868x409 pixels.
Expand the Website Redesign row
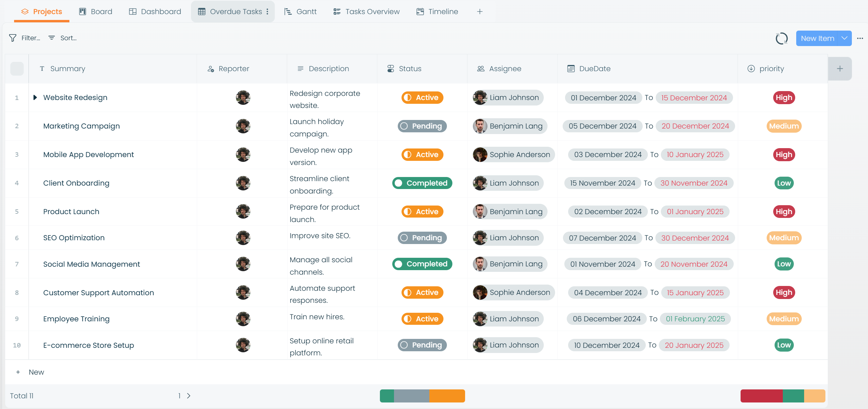pos(35,98)
